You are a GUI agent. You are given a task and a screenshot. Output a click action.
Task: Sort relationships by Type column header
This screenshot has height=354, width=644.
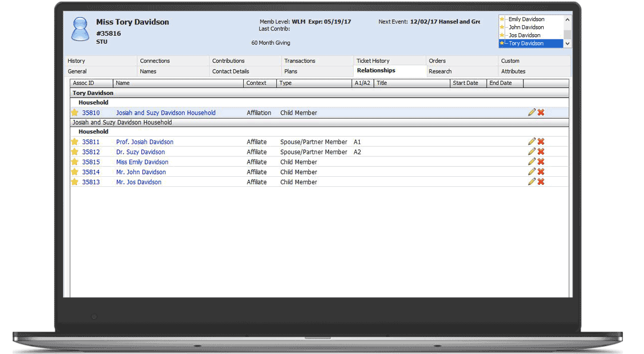coord(286,83)
